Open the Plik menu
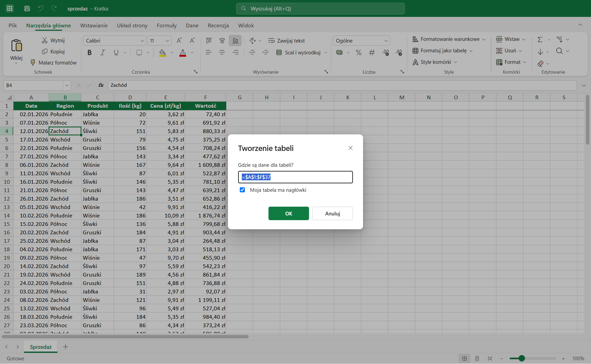Screen dimensions: 591x364 12,26
